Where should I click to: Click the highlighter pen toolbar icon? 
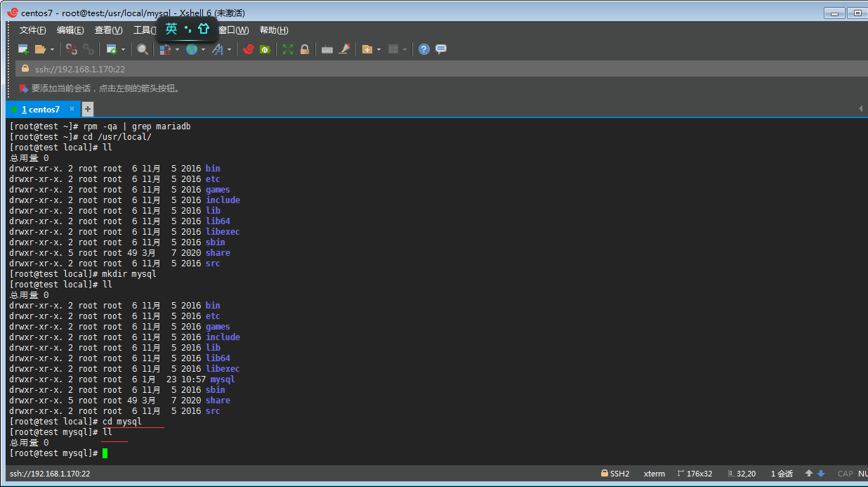click(344, 49)
